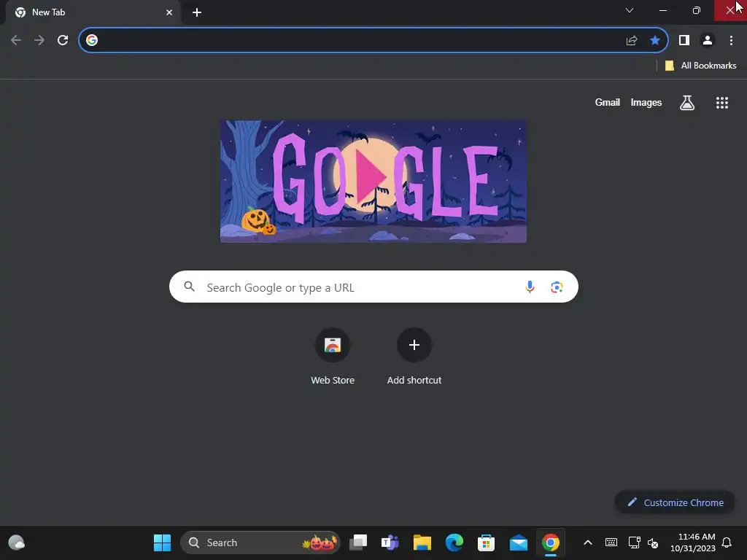Open Task View on the taskbar
747x560 pixels.
pyautogui.click(x=358, y=542)
